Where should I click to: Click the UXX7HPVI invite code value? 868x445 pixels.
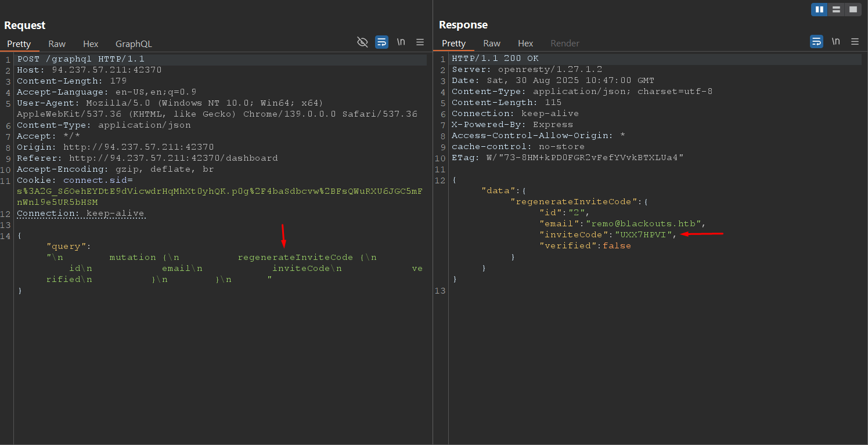click(x=643, y=235)
